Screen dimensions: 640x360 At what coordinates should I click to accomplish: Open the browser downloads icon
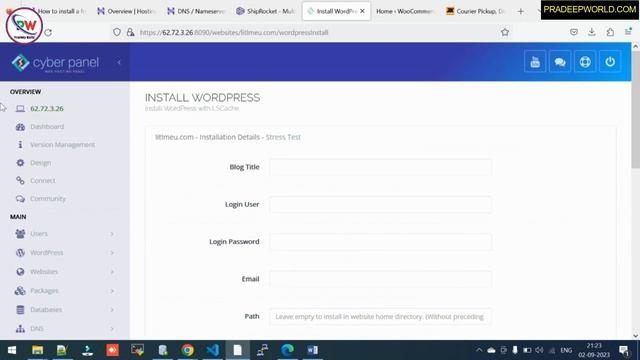point(592,32)
